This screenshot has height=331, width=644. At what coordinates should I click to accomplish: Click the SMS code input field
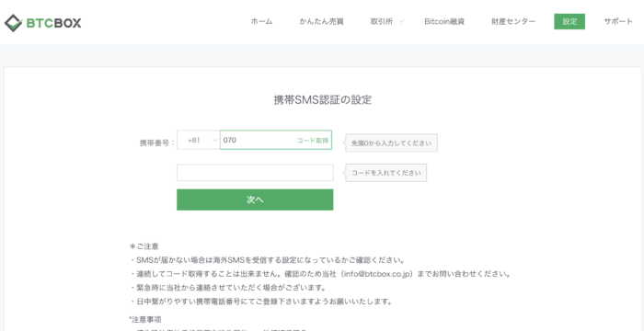coord(255,173)
